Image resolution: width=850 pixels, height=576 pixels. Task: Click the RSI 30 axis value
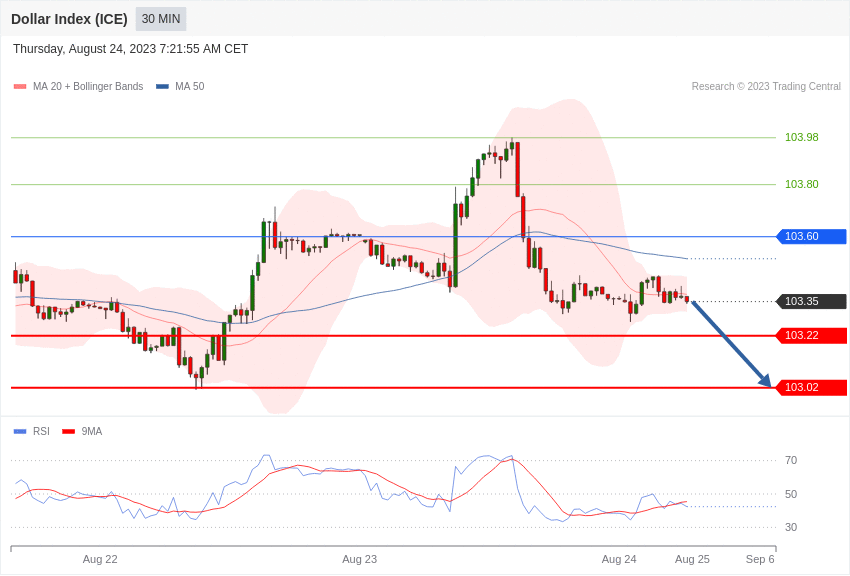tap(791, 527)
